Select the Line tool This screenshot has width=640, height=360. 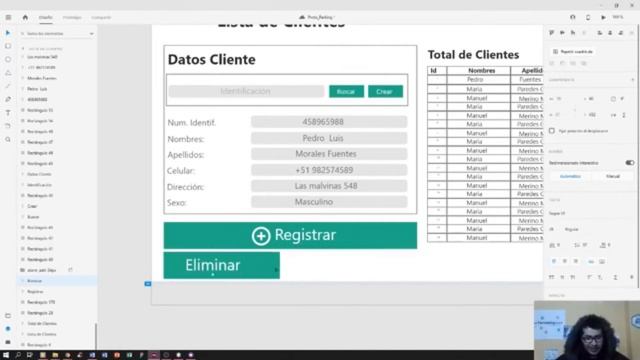(8, 86)
